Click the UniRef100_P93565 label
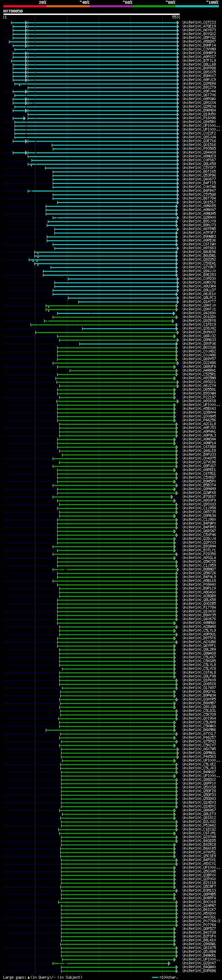The width and height of the screenshot is (222, 980). (x=199, y=148)
